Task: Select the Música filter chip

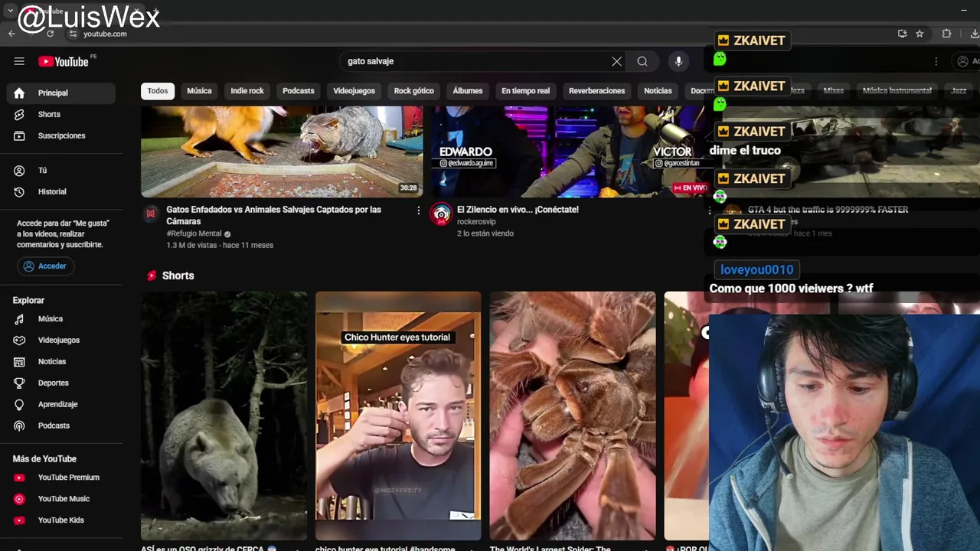Action: [x=199, y=91]
